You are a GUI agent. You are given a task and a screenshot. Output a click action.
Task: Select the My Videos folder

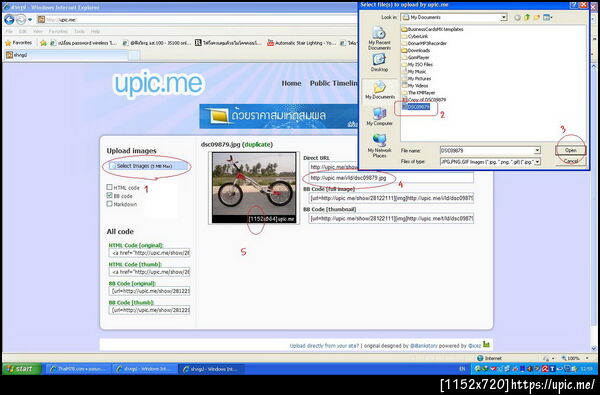point(415,86)
